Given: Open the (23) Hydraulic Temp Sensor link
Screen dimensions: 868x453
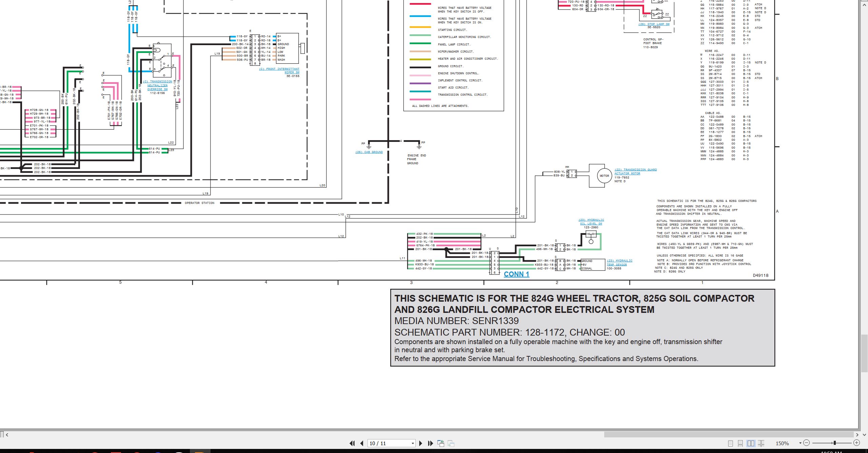Looking at the screenshot, I should (x=619, y=263).
